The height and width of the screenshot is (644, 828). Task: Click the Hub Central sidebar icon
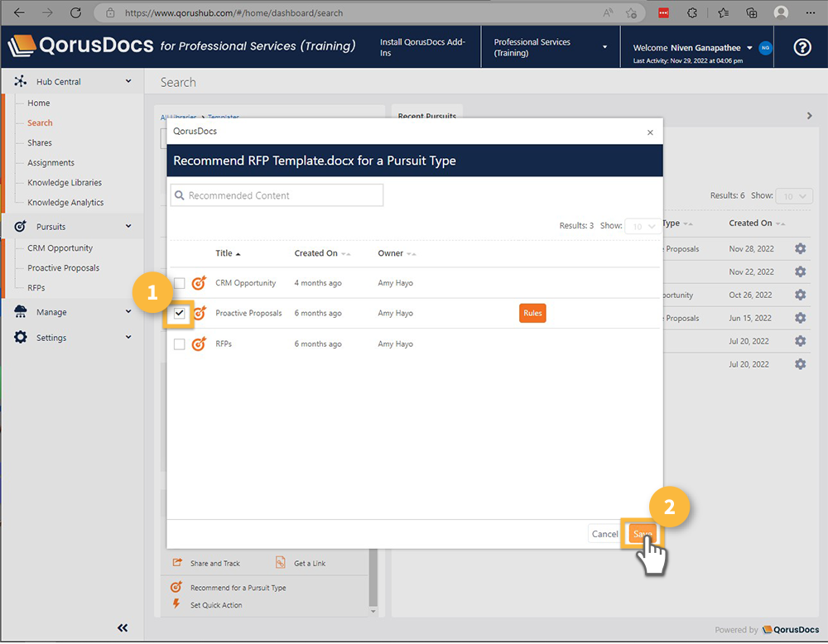[x=21, y=81]
